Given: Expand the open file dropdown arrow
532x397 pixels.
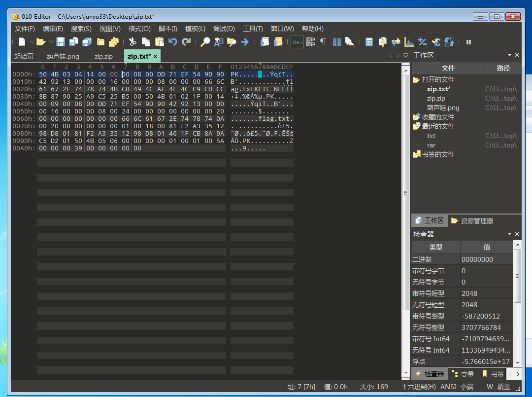Looking at the screenshot, I should tap(51, 42).
